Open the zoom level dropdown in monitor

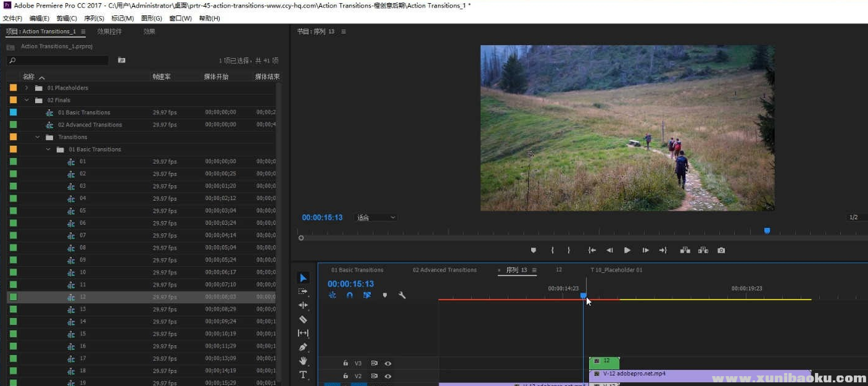pyautogui.click(x=376, y=217)
